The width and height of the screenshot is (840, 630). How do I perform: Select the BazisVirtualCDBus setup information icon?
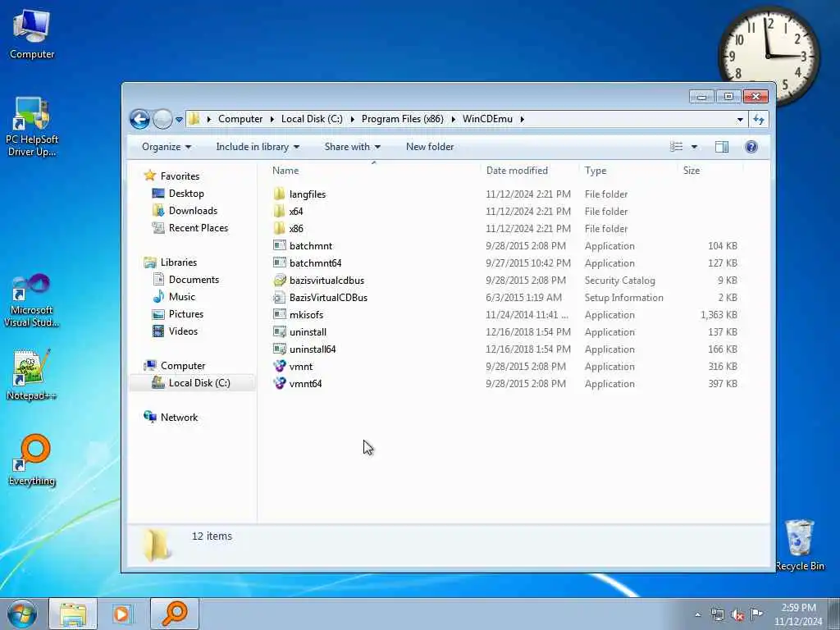[x=279, y=297]
